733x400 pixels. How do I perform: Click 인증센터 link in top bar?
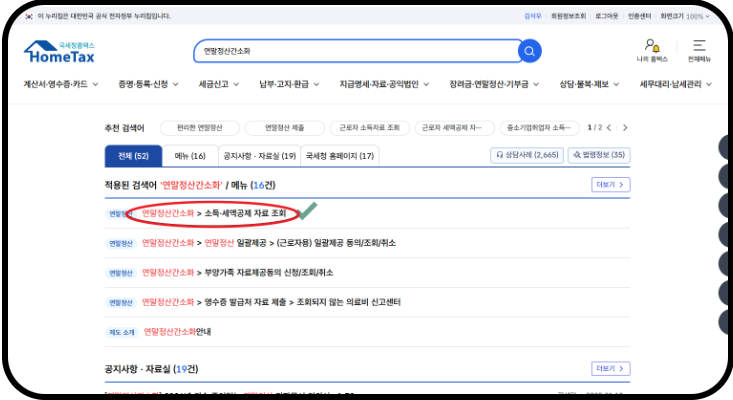pos(639,16)
